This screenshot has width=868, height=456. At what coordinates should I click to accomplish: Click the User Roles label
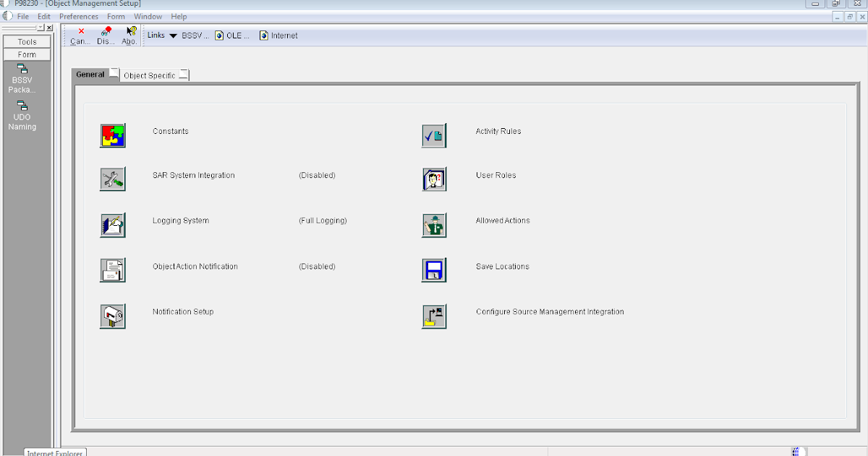pyautogui.click(x=496, y=175)
